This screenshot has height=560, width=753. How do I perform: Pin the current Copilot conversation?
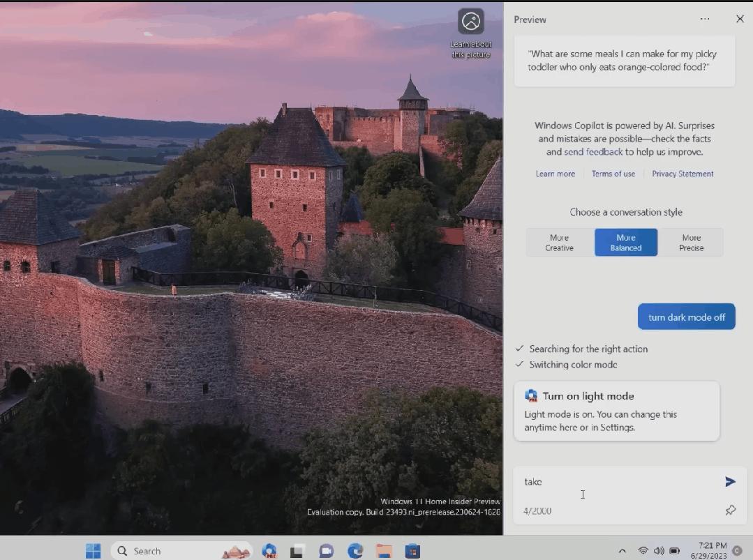[x=730, y=510]
